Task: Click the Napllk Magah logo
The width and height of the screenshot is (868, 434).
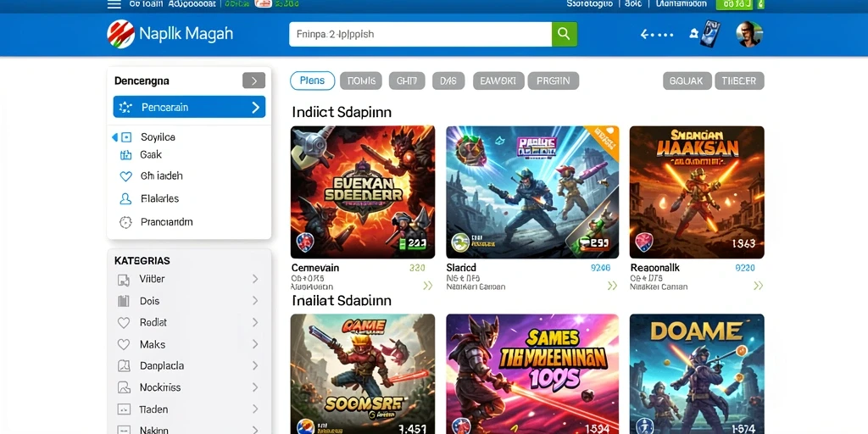Action: [170, 34]
